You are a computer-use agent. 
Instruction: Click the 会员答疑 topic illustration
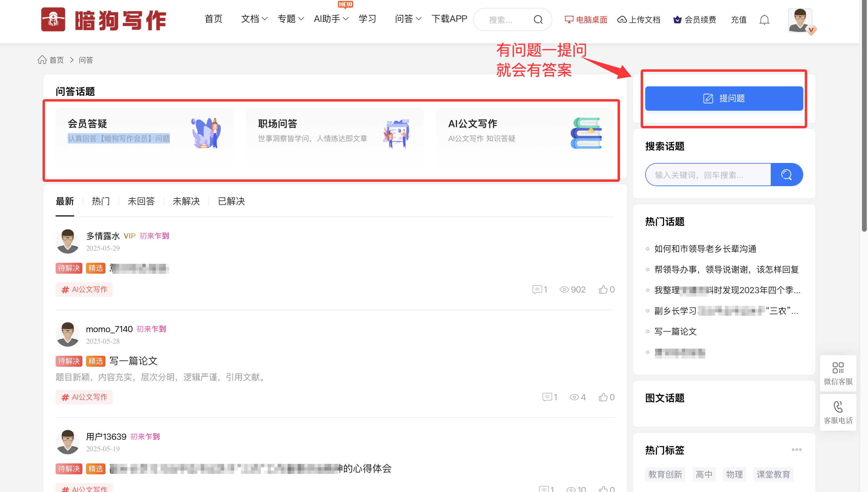coord(206,133)
